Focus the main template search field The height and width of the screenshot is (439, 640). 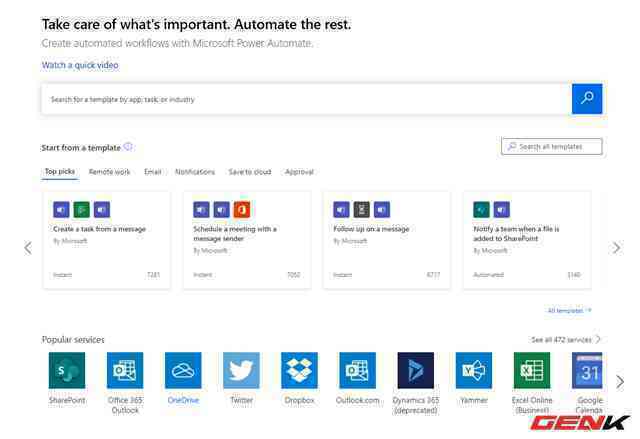coord(306,99)
